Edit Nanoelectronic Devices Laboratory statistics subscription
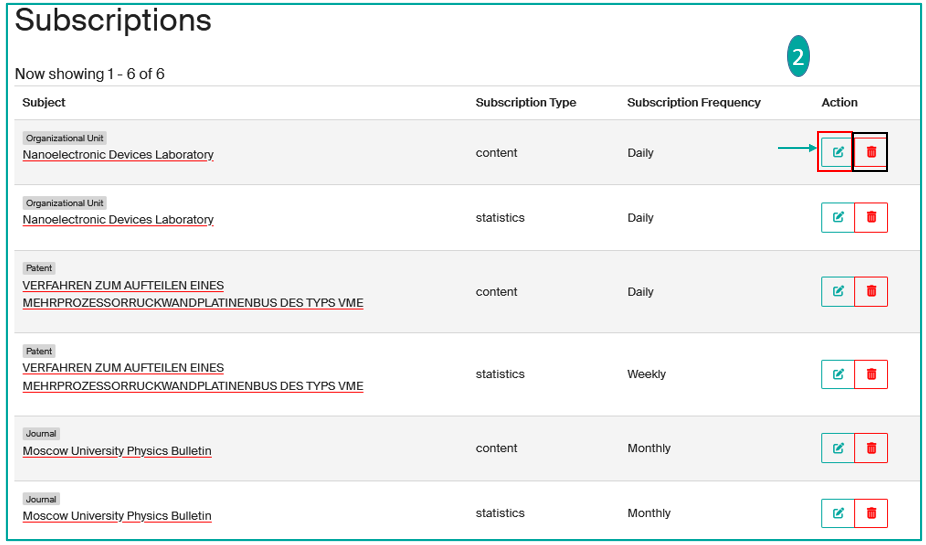 [x=838, y=217]
